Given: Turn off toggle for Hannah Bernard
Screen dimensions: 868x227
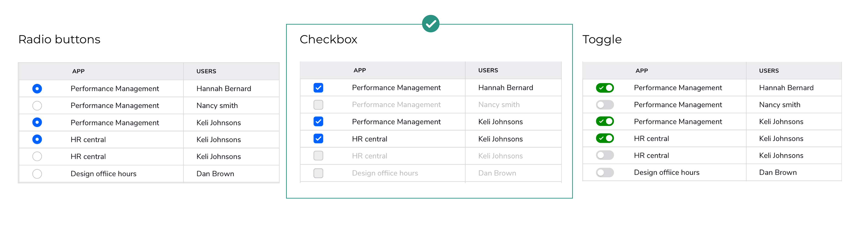Looking at the screenshot, I should [604, 88].
